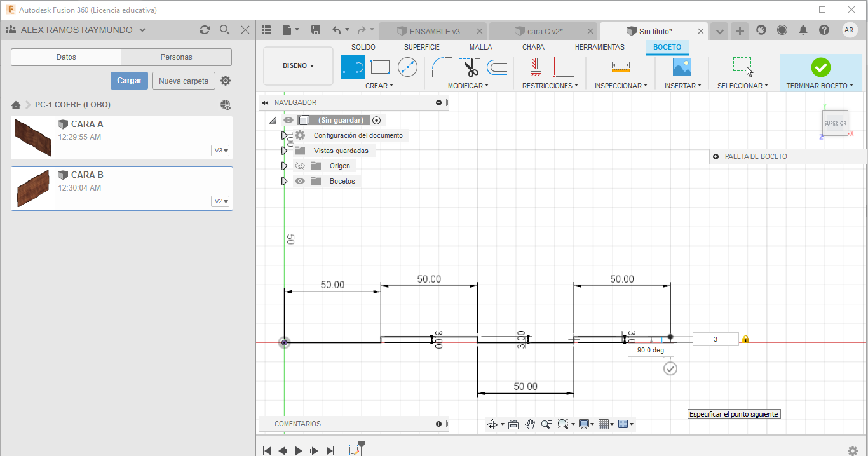Open project settings gear in data panel
Viewport: 868px width, 456px height.
(226, 81)
